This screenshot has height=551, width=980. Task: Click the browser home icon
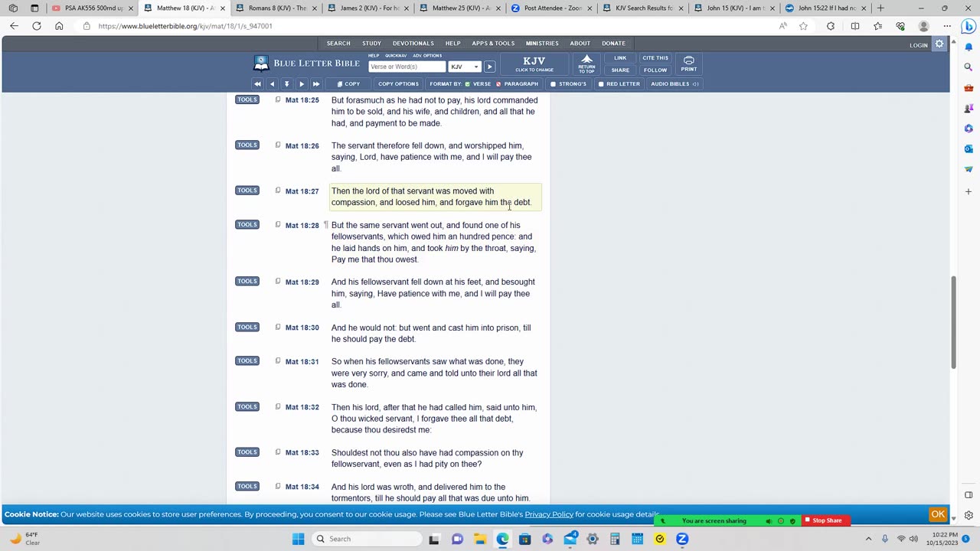(59, 26)
